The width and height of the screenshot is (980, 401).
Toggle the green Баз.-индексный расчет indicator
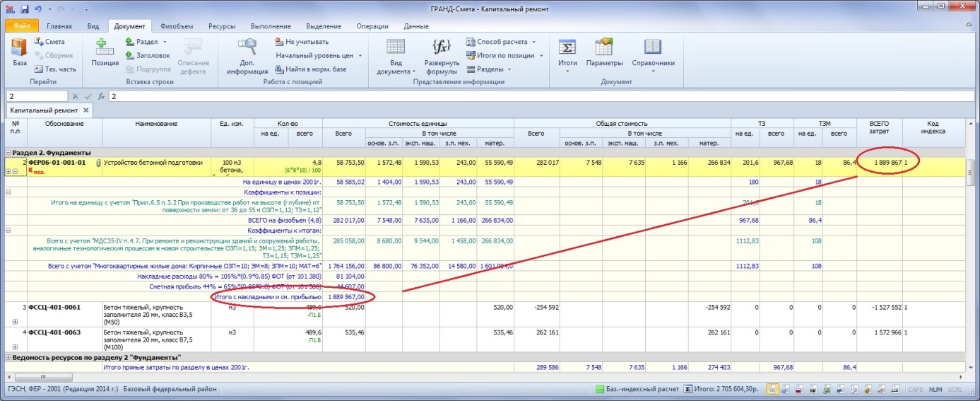[x=600, y=389]
